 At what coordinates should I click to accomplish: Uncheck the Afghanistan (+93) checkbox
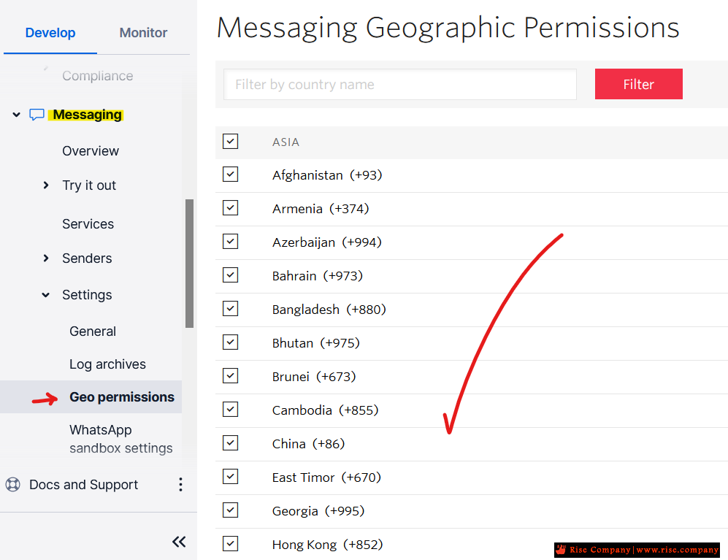tap(231, 174)
